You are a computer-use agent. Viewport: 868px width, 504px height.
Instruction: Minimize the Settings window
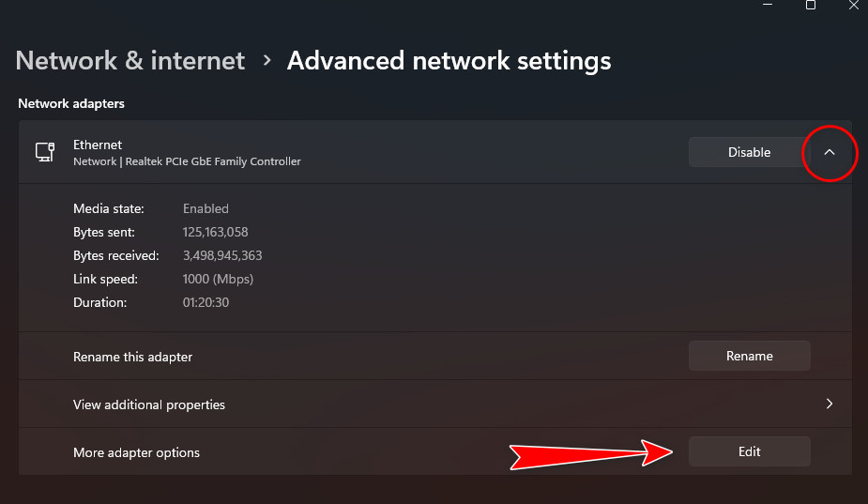tap(768, 6)
